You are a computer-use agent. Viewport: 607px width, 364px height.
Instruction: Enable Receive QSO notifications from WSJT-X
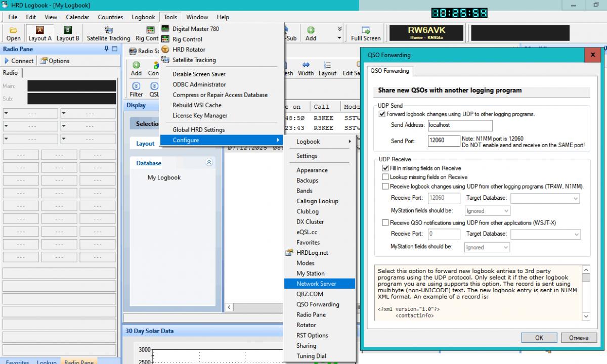pyautogui.click(x=385, y=223)
